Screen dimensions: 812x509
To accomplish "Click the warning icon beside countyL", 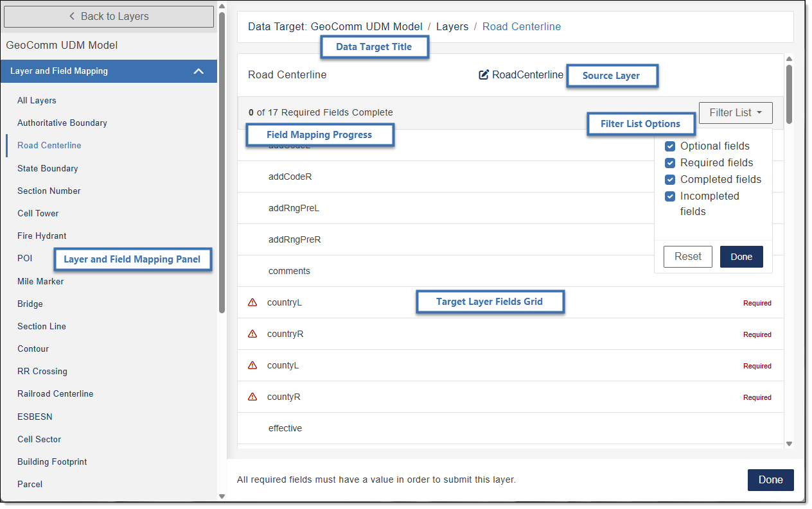I will pos(252,365).
